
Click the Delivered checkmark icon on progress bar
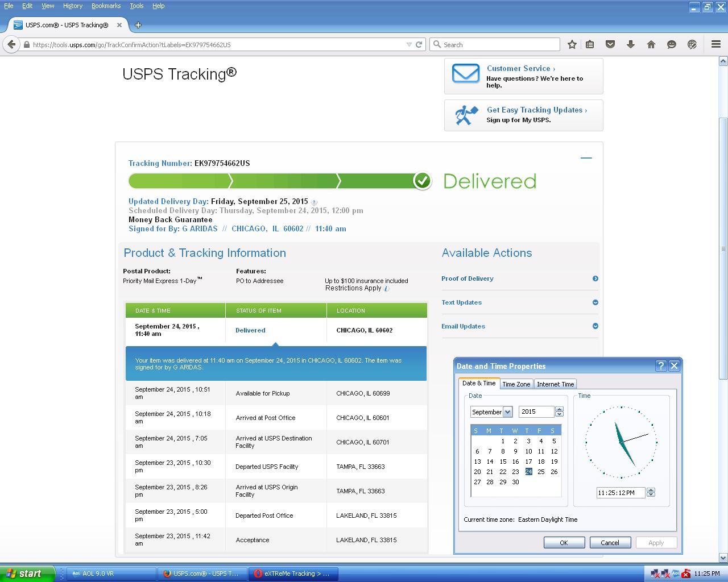point(422,181)
